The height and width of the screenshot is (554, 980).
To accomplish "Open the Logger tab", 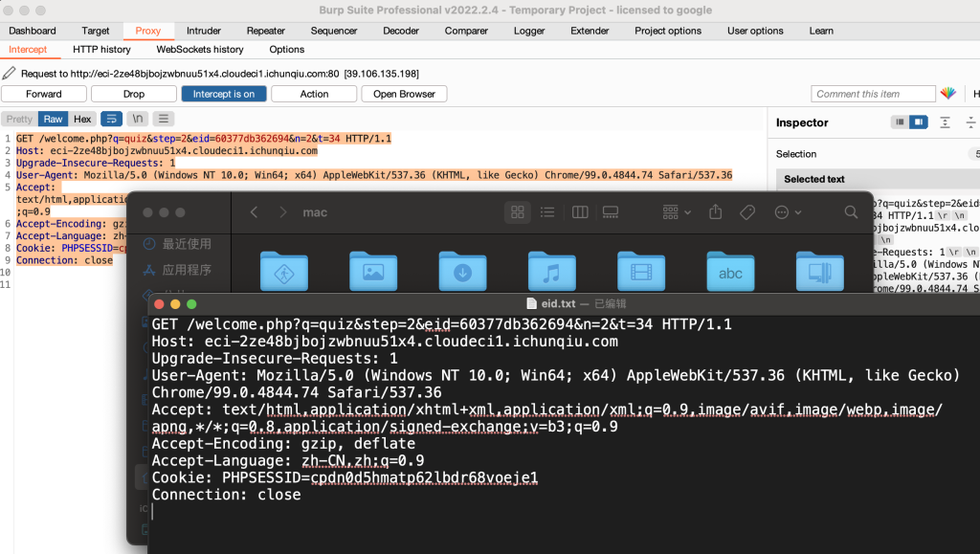I will (529, 31).
